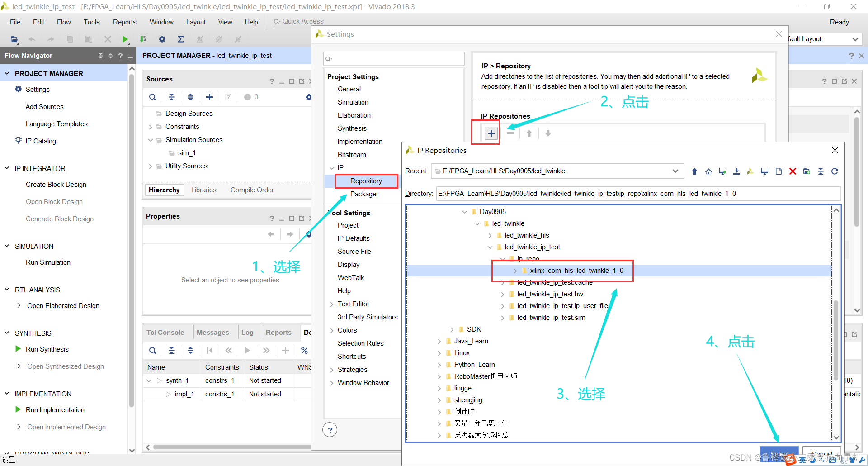Switch to the Compile Order tab

pyautogui.click(x=252, y=190)
